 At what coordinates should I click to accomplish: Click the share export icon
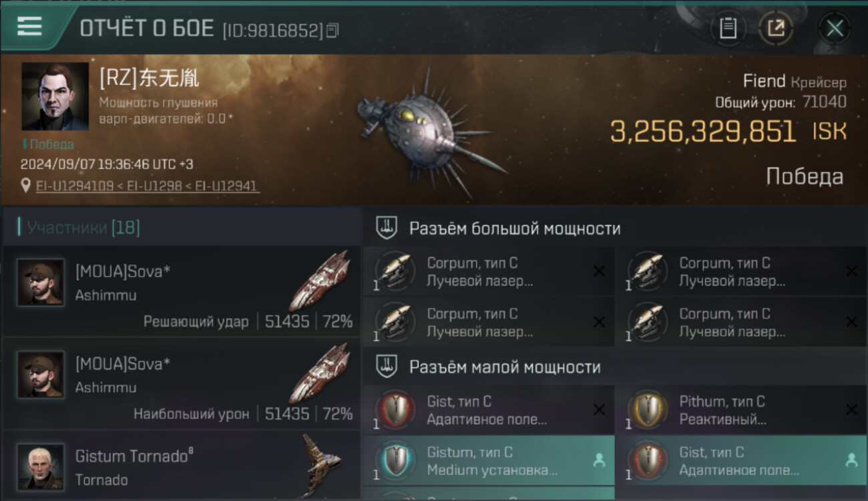point(776,28)
